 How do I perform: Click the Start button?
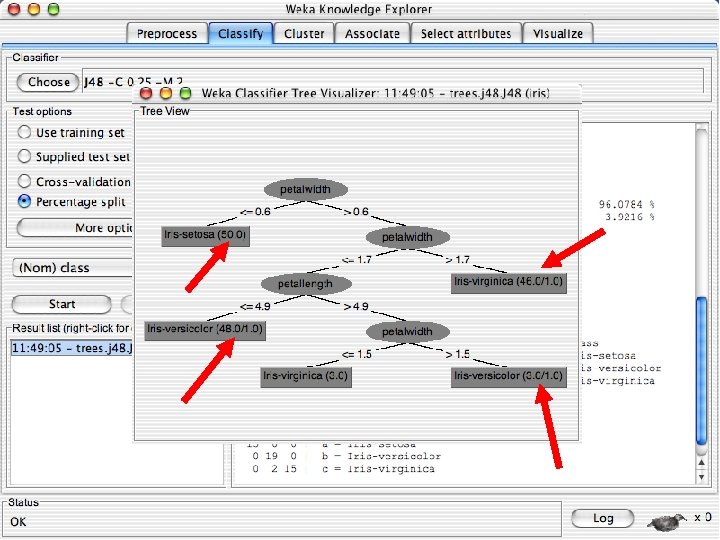62,304
